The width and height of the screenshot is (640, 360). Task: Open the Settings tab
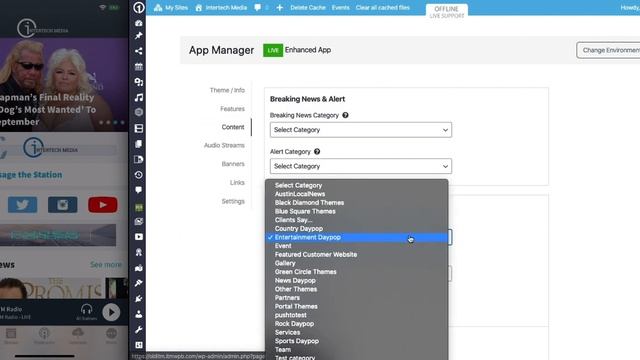click(233, 201)
